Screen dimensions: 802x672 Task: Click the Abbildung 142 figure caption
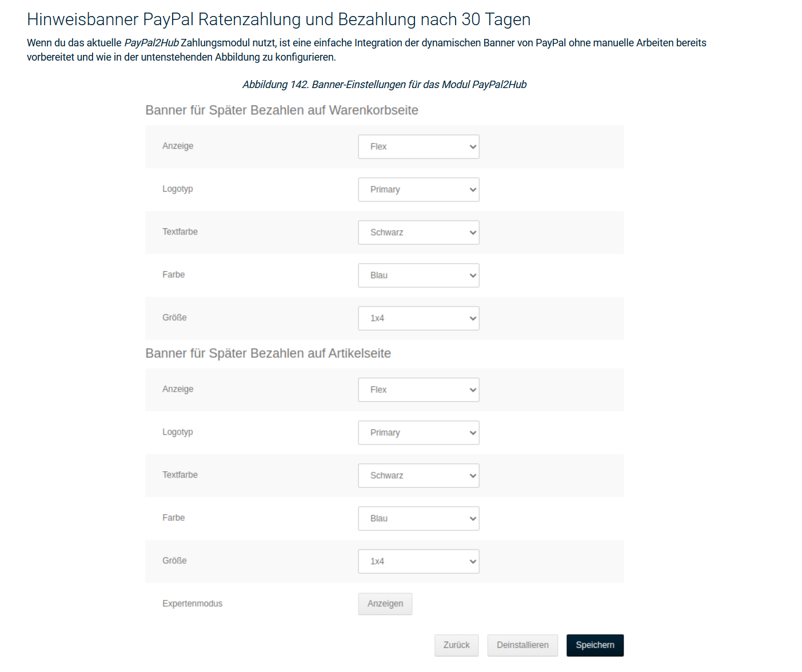click(x=384, y=85)
